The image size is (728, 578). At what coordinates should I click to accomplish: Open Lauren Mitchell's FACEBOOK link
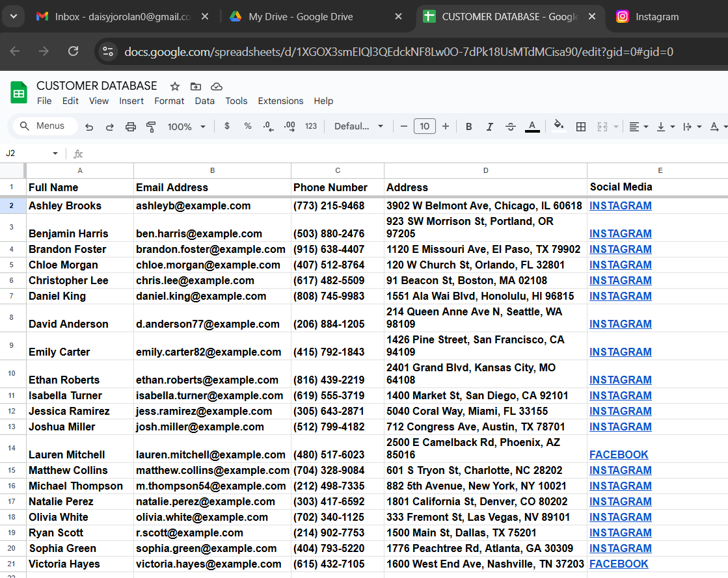point(619,455)
